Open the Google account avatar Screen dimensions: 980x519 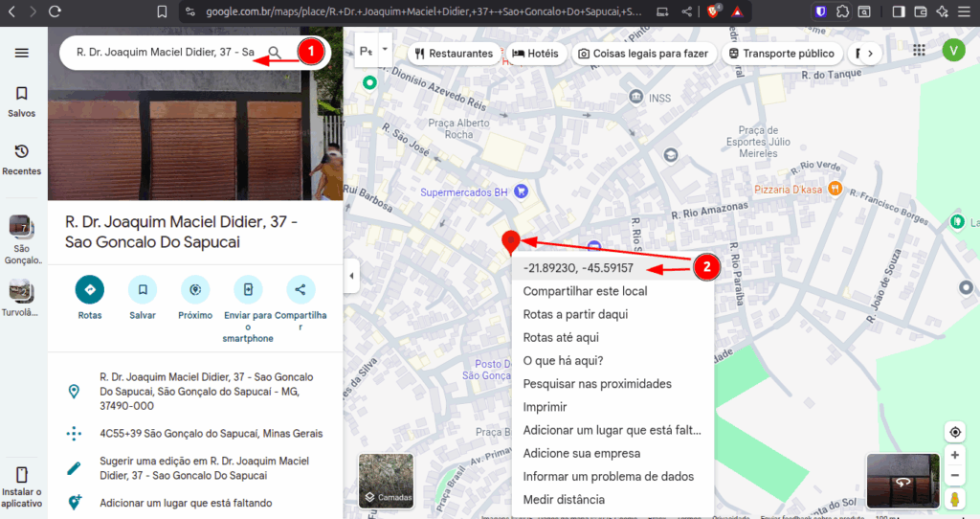pyautogui.click(x=954, y=50)
